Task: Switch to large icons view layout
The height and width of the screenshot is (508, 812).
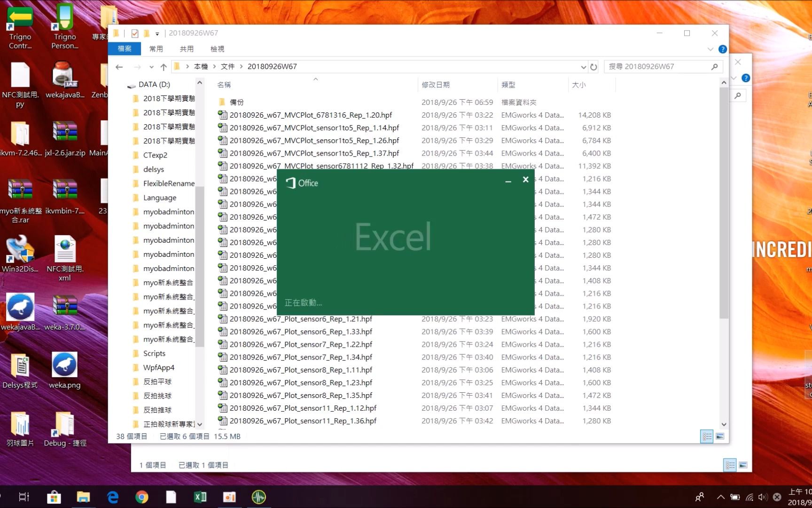Action: (x=720, y=437)
